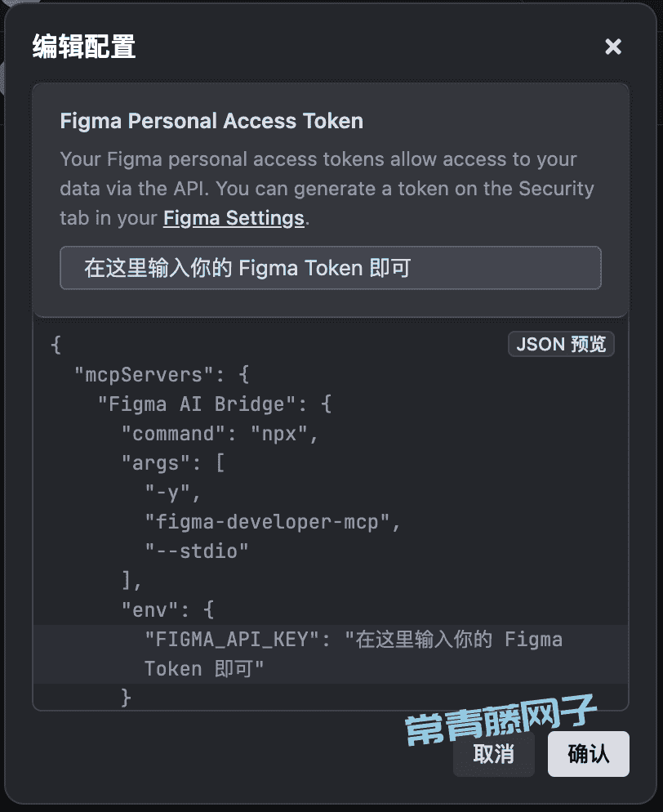Click the 编辑配置 dialog title
This screenshot has height=812, width=663.
tap(84, 47)
